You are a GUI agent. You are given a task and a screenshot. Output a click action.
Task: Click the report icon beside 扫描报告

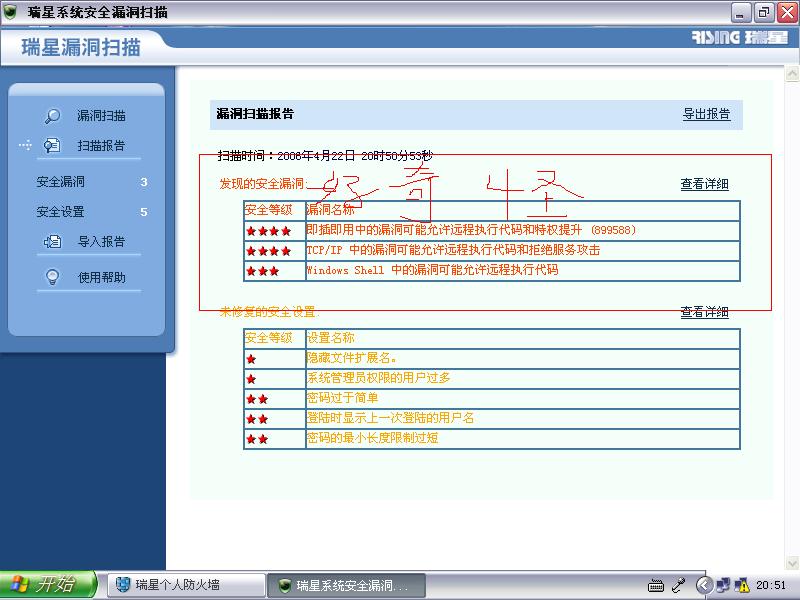(52, 146)
